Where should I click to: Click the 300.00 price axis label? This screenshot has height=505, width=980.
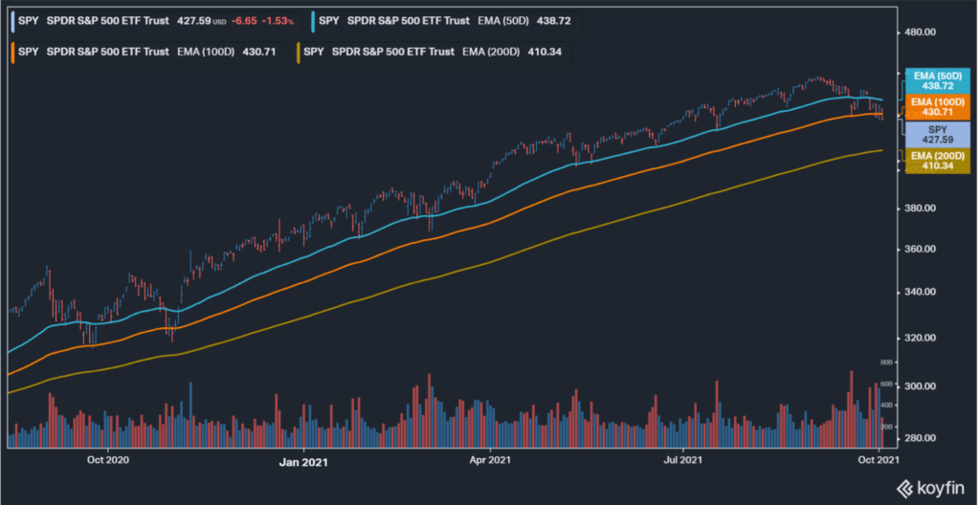click(x=922, y=386)
